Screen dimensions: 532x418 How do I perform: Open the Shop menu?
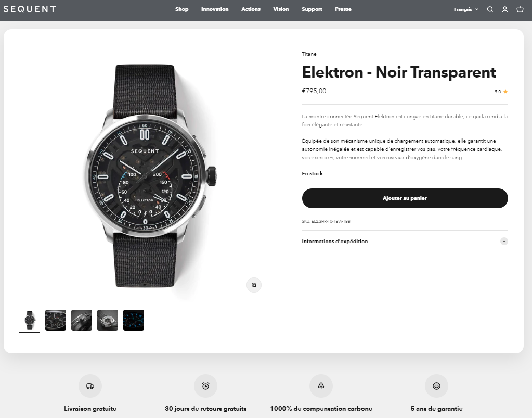182,9
